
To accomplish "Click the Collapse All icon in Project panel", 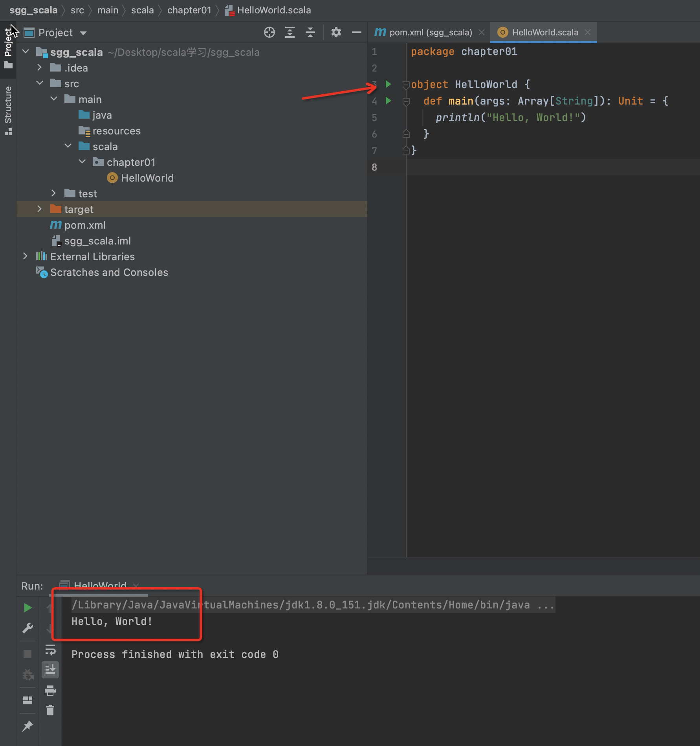I will pos(310,32).
